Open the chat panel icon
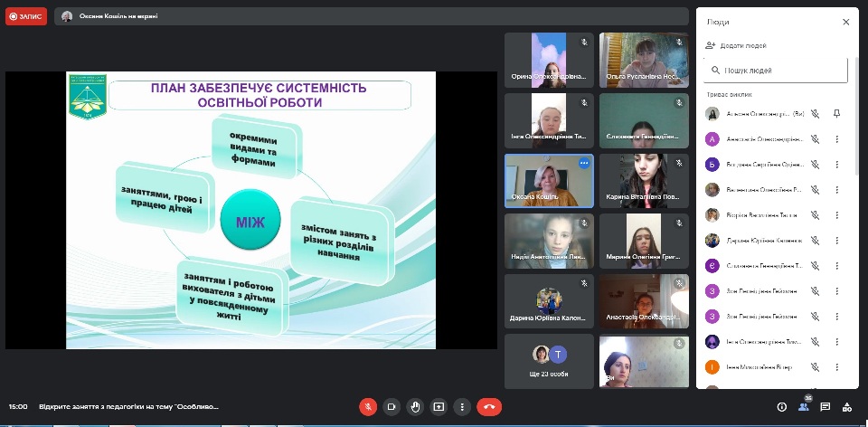The height and width of the screenshot is (427, 868). [825, 407]
